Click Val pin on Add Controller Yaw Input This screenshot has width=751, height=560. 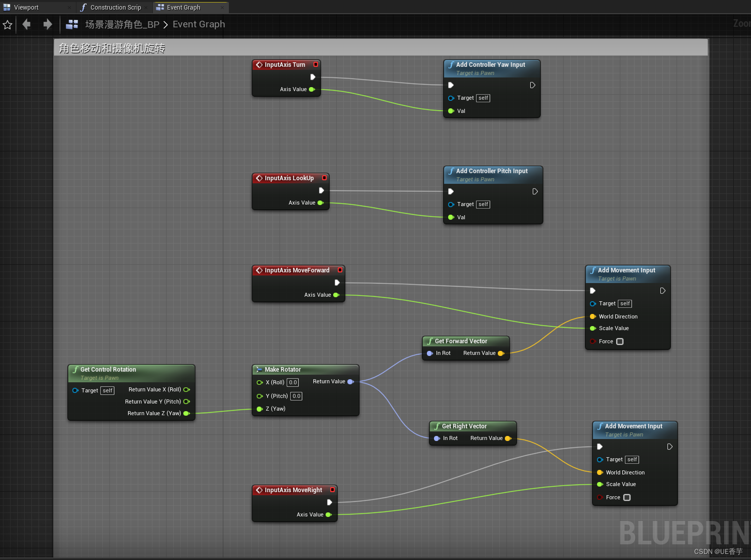451,111
